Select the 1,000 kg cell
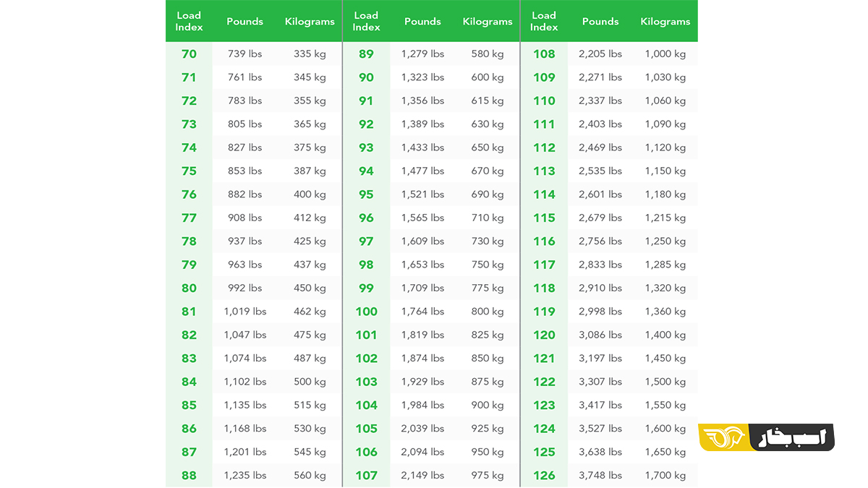 point(665,54)
